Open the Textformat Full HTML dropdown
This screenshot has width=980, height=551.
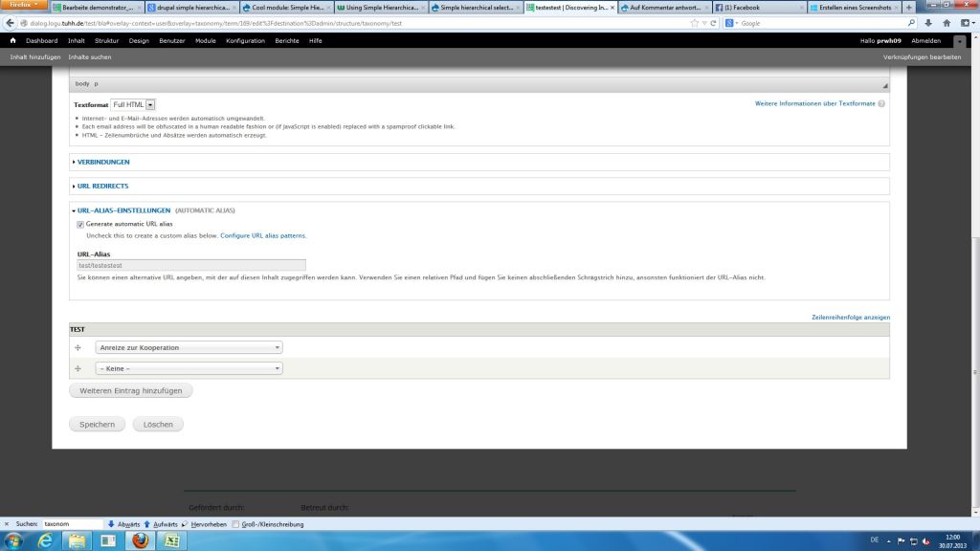pos(133,104)
